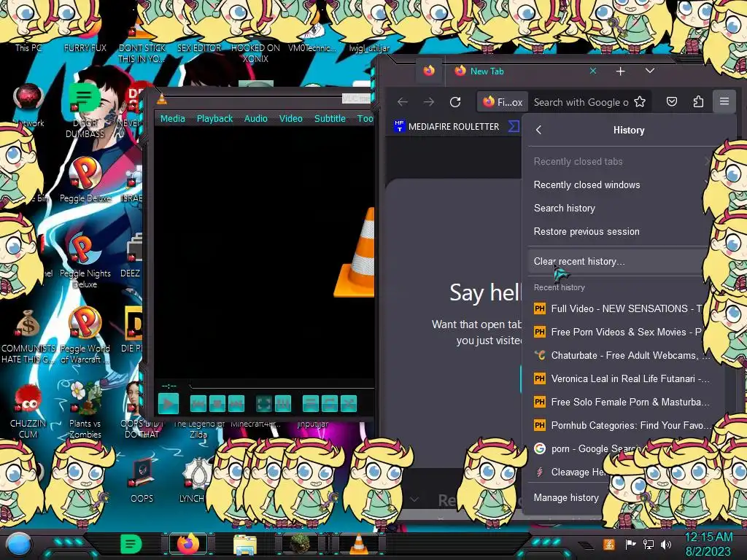Switch to VLC from the taskbar
The height and width of the screenshot is (560, 747).
(359, 544)
